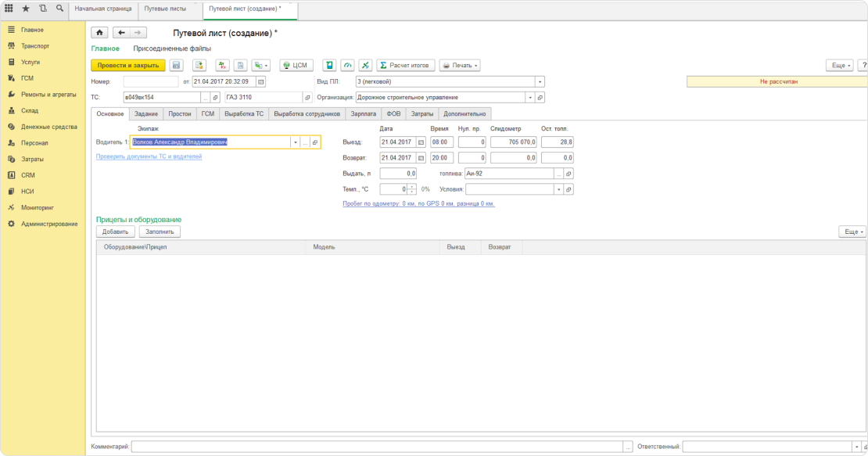Switch to the Зарплата tab
The height and width of the screenshot is (456, 868).
click(363, 114)
